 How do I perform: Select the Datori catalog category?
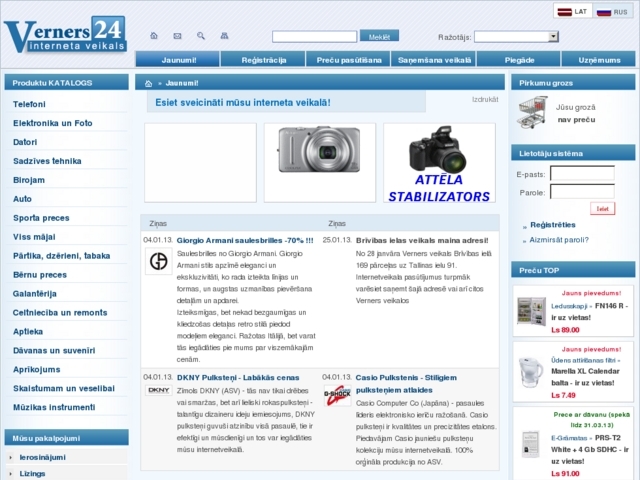pyautogui.click(x=25, y=142)
